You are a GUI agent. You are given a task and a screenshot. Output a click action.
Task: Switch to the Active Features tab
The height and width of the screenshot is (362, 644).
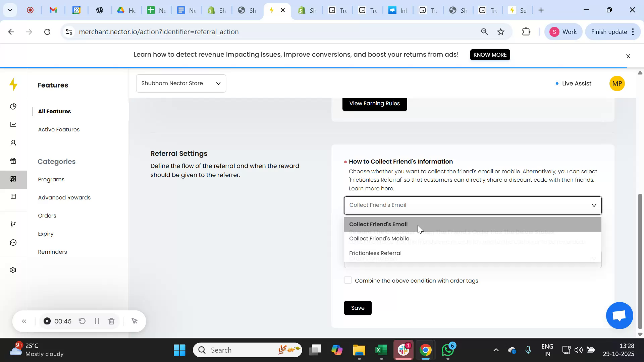(x=59, y=129)
